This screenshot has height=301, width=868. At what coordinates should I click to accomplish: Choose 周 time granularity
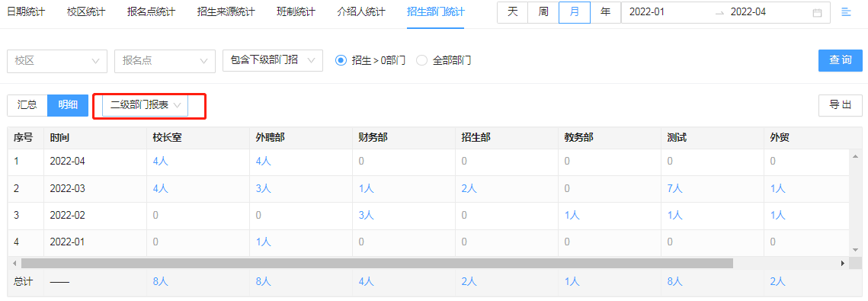543,12
